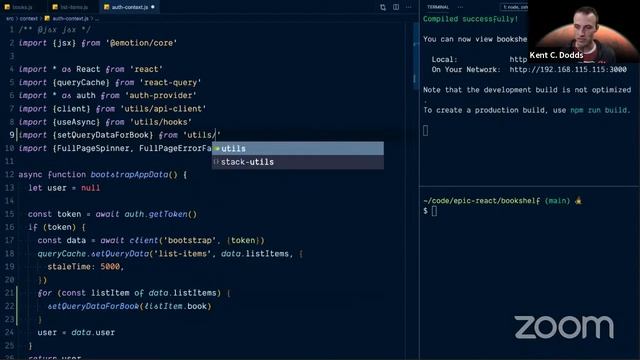This screenshot has width=640, height=360.
Task: Click 'utils/api-client' import string
Action: click(x=163, y=109)
